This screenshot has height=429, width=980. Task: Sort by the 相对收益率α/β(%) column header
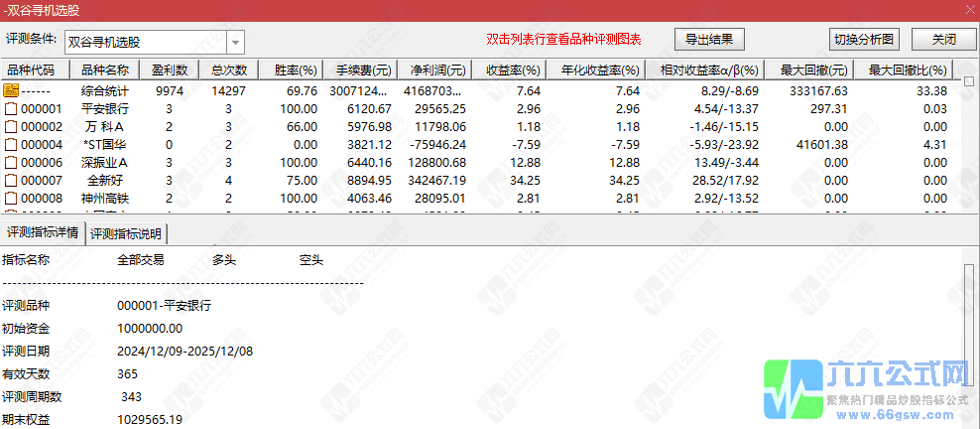pyautogui.click(x=705, y=70)
